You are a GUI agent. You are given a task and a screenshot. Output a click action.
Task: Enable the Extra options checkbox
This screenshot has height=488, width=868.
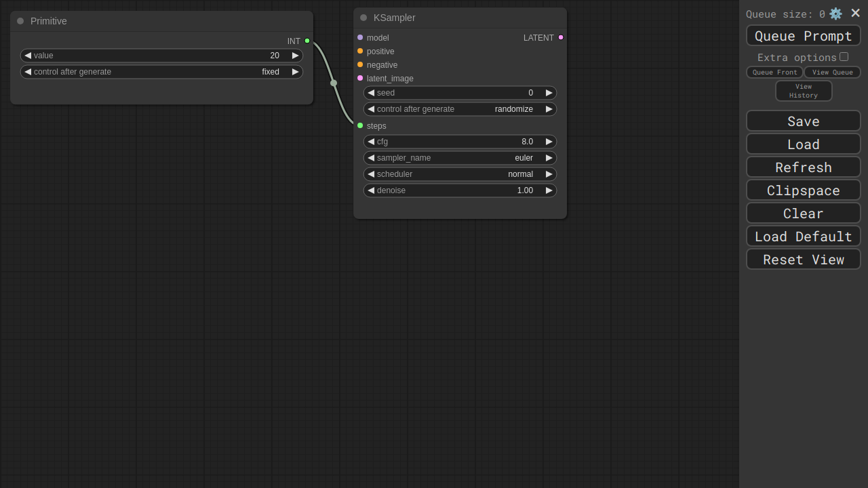(x=844, y=57)
